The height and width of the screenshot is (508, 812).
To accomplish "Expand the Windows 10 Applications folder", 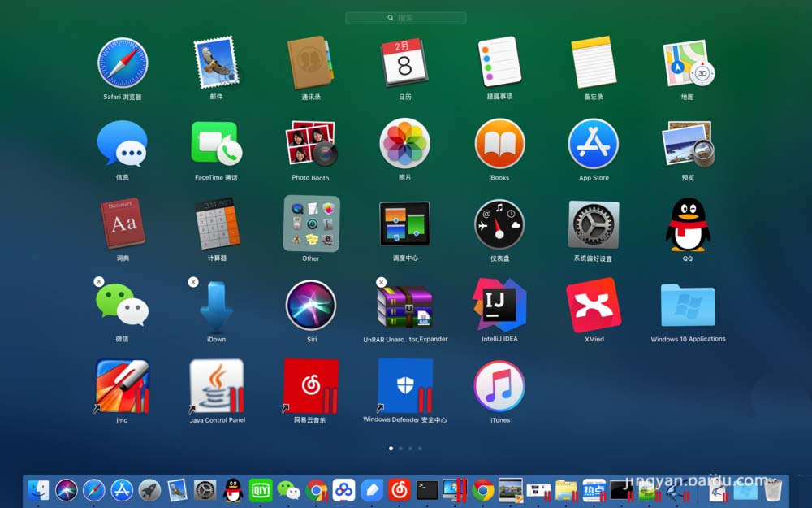I will (x=688, y=305).
